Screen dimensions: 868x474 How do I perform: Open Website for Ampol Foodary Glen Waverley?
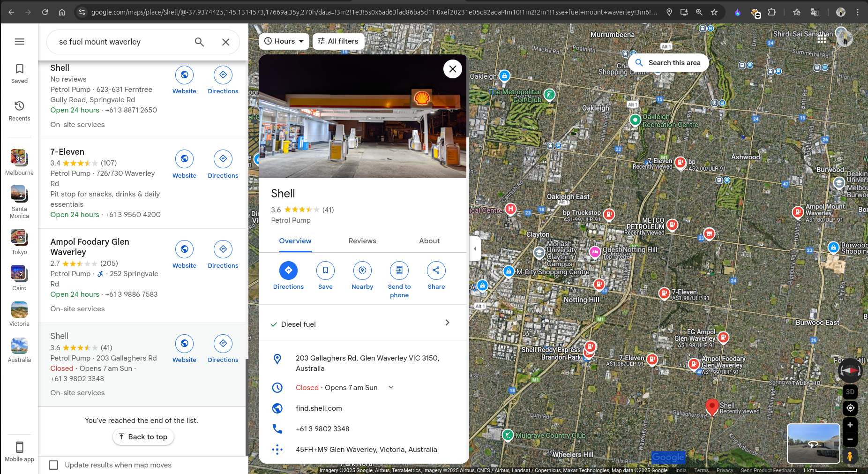[184, 255]
